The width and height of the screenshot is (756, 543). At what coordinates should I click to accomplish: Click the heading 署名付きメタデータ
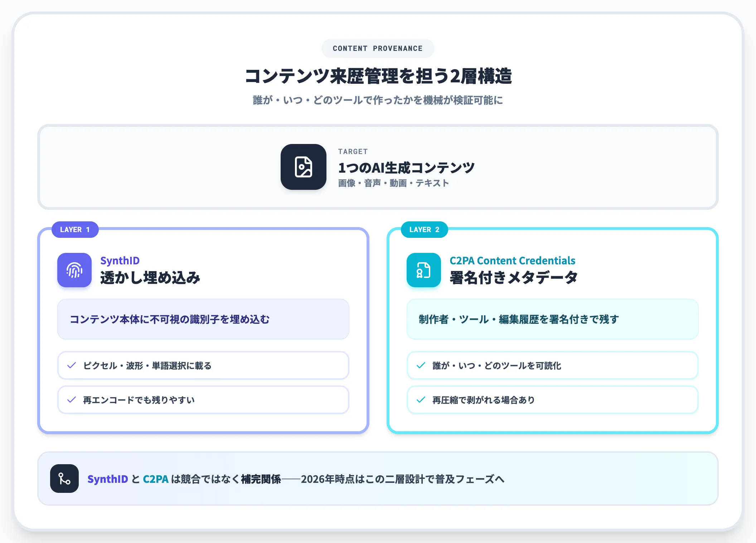coord(514,278)
